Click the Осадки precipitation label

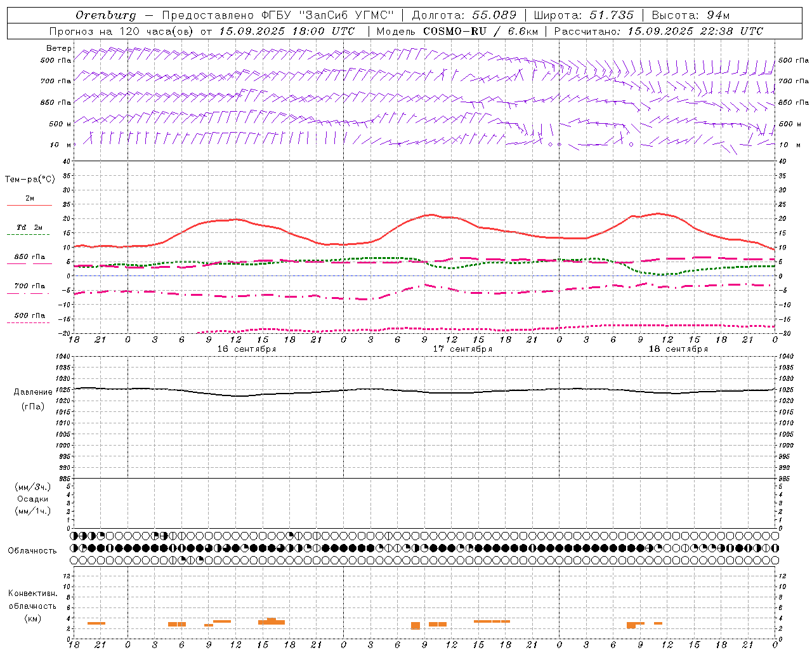33,499
